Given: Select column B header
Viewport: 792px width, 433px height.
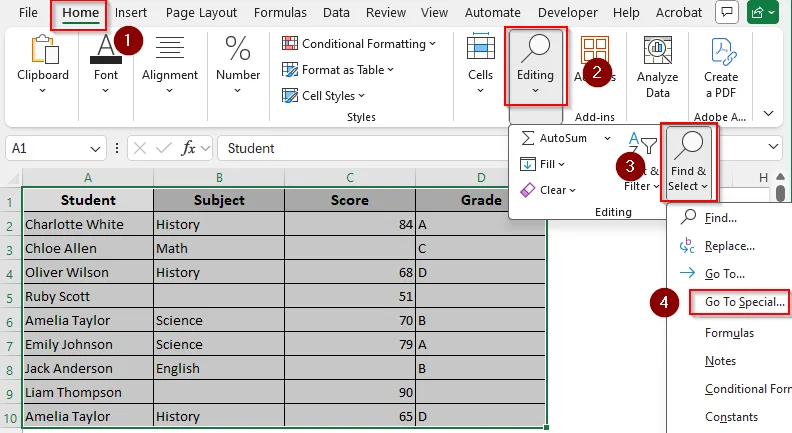Looking at the screenshot, I should coord(219,177).
